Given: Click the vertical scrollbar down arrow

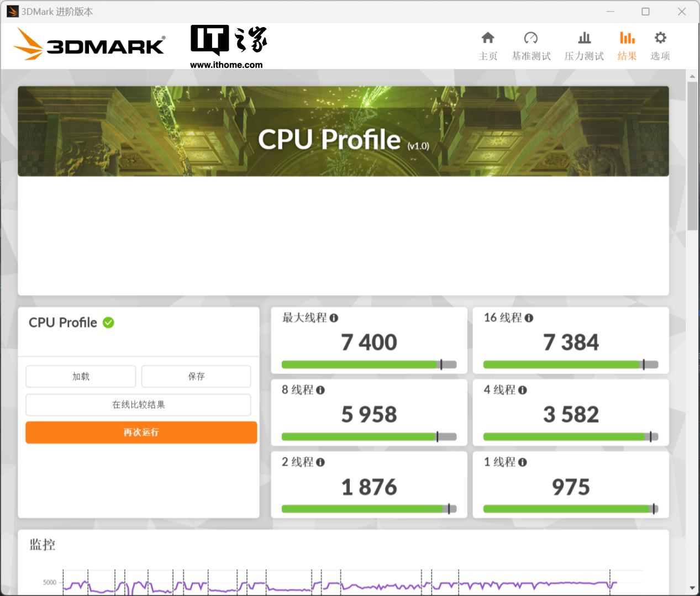Looking at the screenshot, I should (692, 588).
